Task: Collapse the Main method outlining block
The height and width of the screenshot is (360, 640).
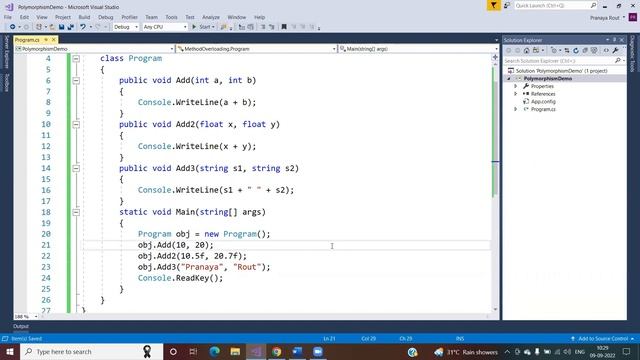Action: click(x=76, y=212)
